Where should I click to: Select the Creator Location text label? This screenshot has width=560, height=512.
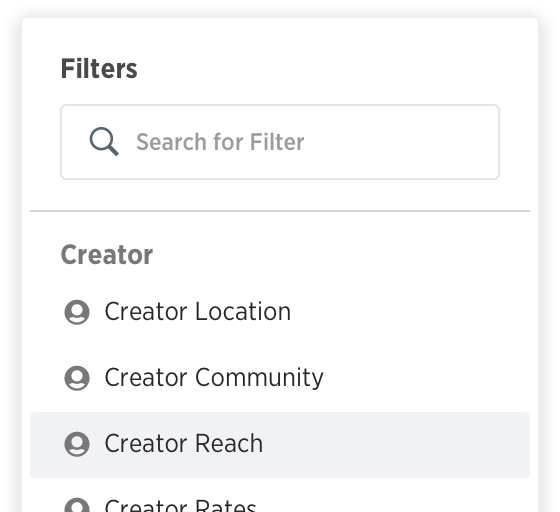[198, 312]
